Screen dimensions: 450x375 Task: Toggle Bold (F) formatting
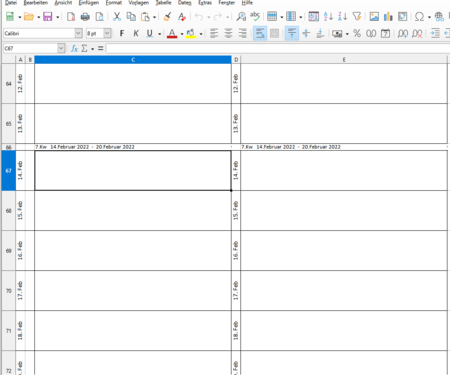(122, 33)
